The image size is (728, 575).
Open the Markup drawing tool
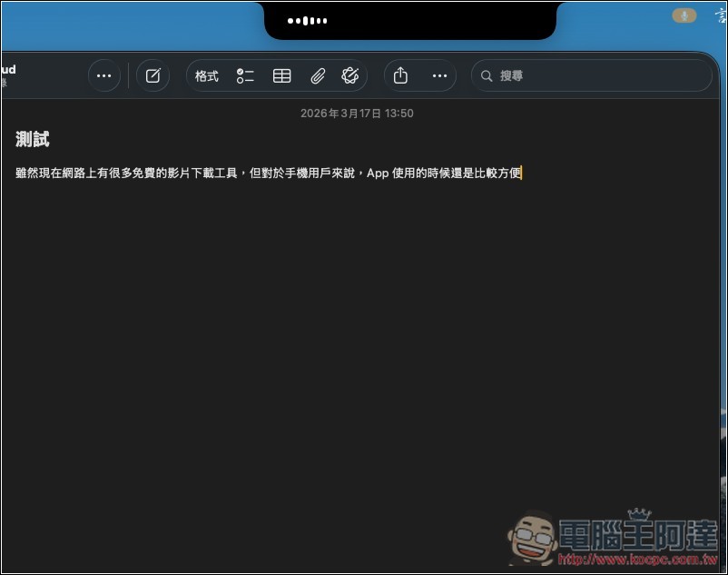point(352,75)
